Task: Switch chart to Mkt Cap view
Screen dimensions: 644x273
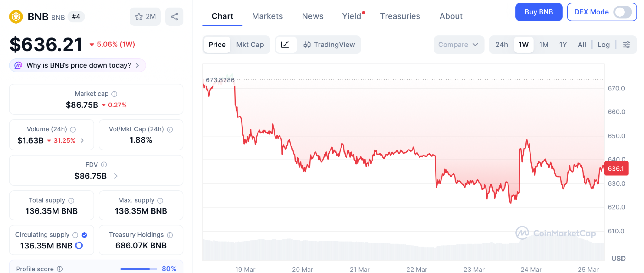Action: coord(250,45)
